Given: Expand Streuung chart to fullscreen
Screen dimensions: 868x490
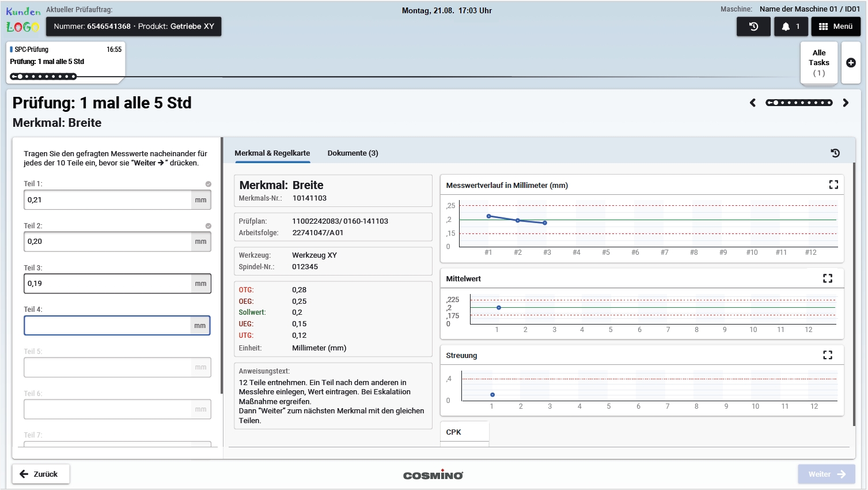Looking at the screenshot, I should [828, 355].
